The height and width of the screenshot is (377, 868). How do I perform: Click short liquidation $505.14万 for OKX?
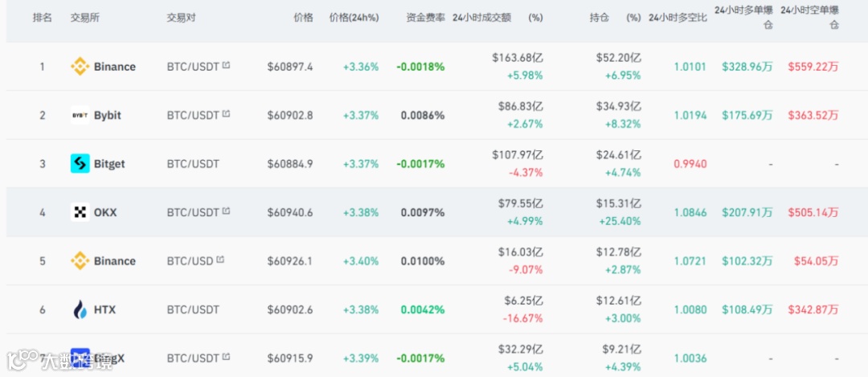click(x=813, y=212)
